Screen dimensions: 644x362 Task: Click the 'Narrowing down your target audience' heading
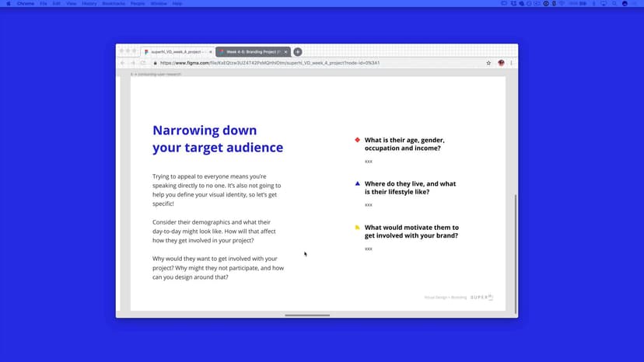(218, 138)
